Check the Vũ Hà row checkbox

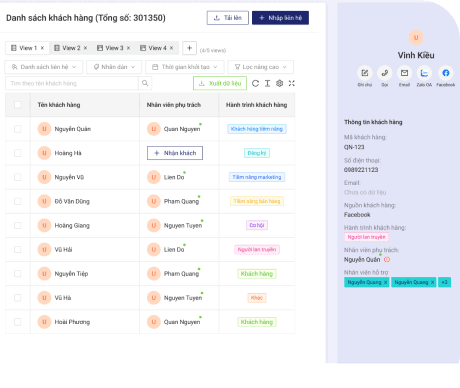[x=18, y=298]
